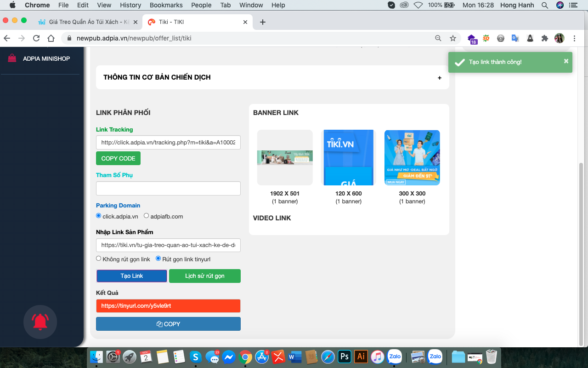Click the page vertical scrollbar
The image size is (588, 368).
(x=582, y=253)
